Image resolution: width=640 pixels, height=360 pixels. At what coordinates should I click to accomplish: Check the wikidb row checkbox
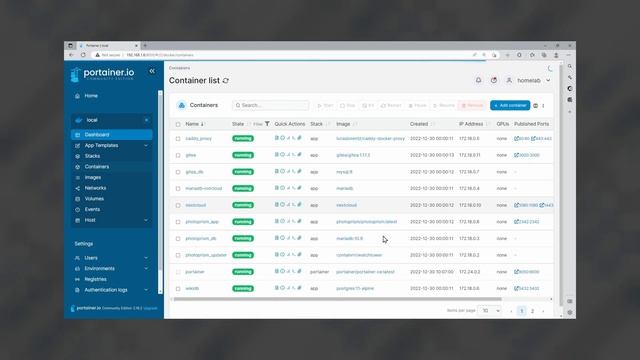[x=178, y=289]
